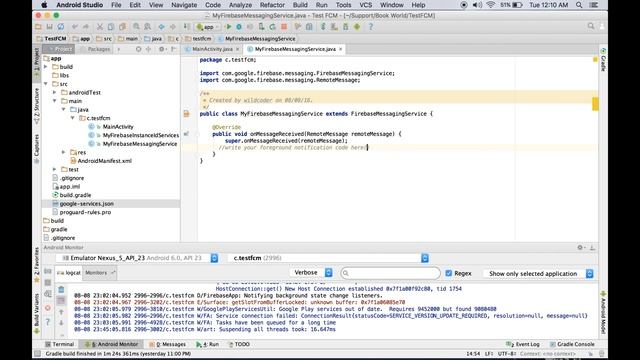Open the Event Log
Image resolution: width=640 pixels, height=360 pixels.
click(523, 344)
